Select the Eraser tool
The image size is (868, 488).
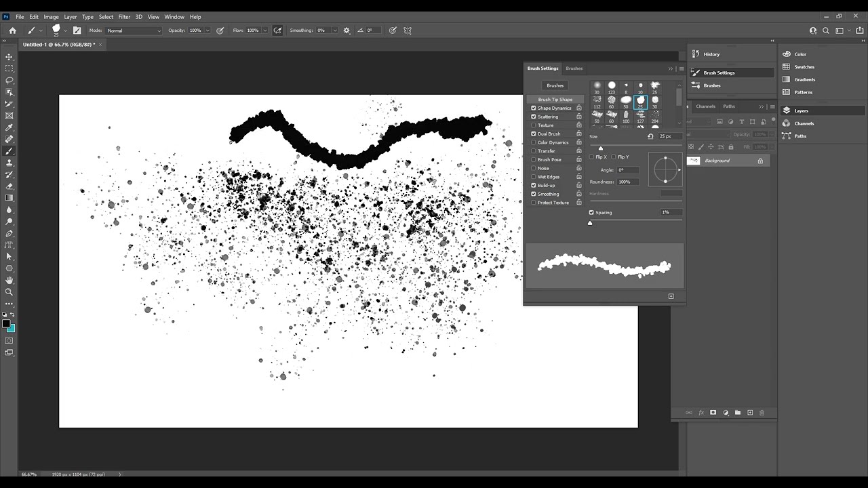pos(9,186)
